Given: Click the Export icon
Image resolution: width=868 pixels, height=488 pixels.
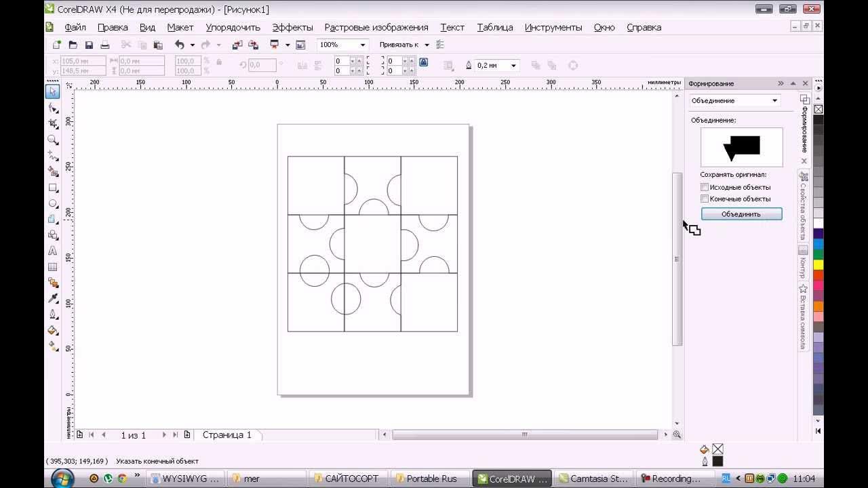Looking at the screenshot, I should point(254,45).
